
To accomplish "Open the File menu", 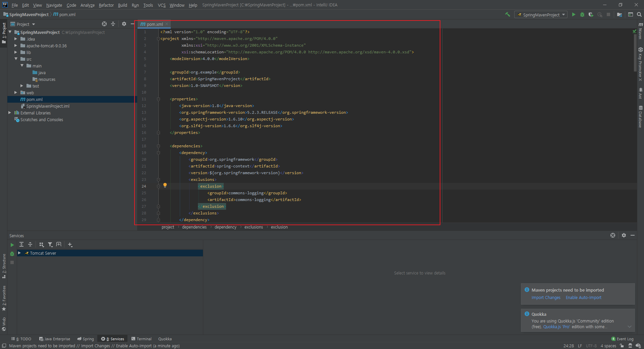I will point(14,5).
